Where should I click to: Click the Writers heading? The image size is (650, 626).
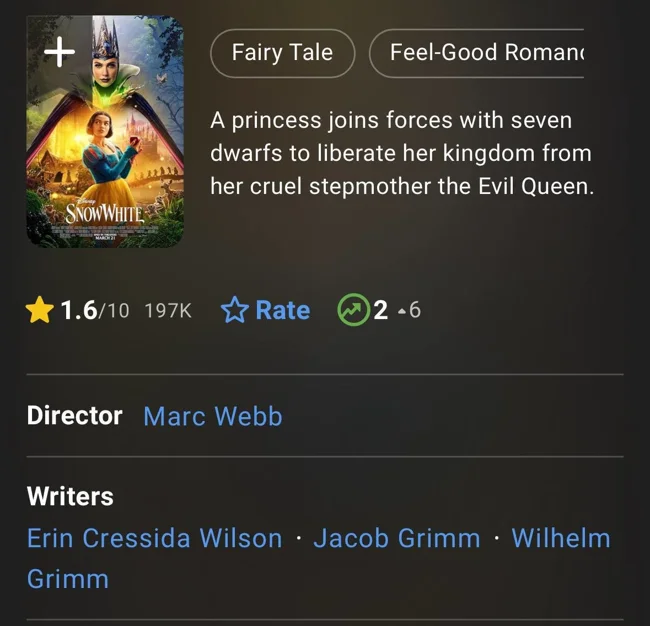click(x=70, y=496)
